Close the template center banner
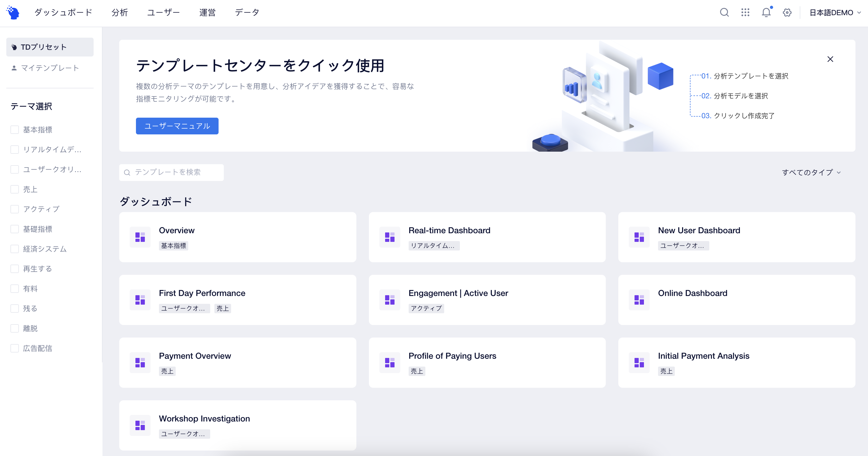The width and height of the screenshot is (868, 456). (x=830, y=59)
